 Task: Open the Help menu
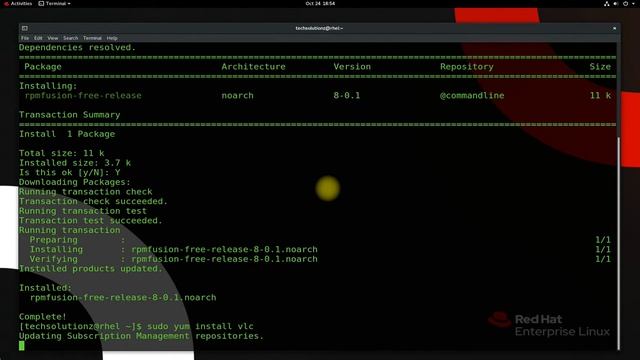click(112, 38)
